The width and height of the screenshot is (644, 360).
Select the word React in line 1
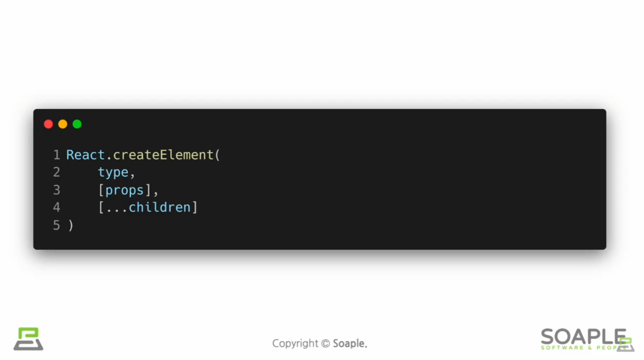pyautogui.click(x=85, y=155)
